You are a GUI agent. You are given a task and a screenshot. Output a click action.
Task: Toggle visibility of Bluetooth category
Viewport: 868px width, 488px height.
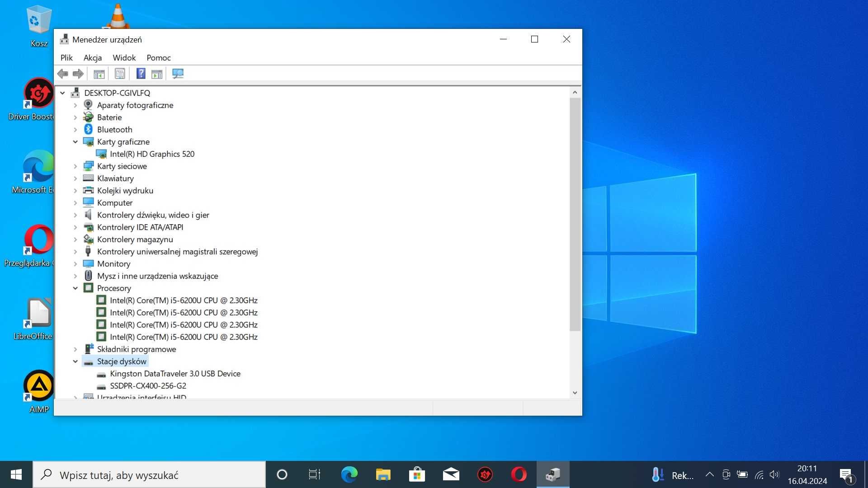pyautogui.click(x=75, y=129)
